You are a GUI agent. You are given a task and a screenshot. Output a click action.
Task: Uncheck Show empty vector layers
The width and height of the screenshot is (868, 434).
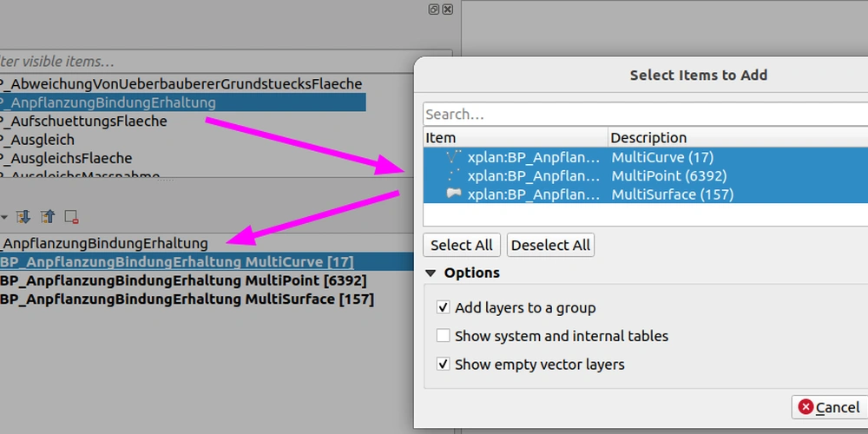[x=443, y=365]
